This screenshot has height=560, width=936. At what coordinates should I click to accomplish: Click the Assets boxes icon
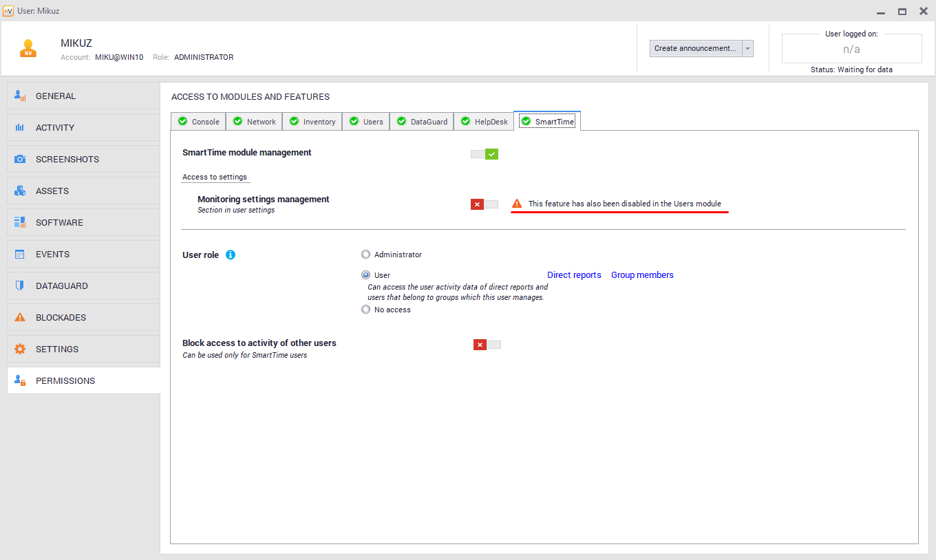click(x=20, y=191)
